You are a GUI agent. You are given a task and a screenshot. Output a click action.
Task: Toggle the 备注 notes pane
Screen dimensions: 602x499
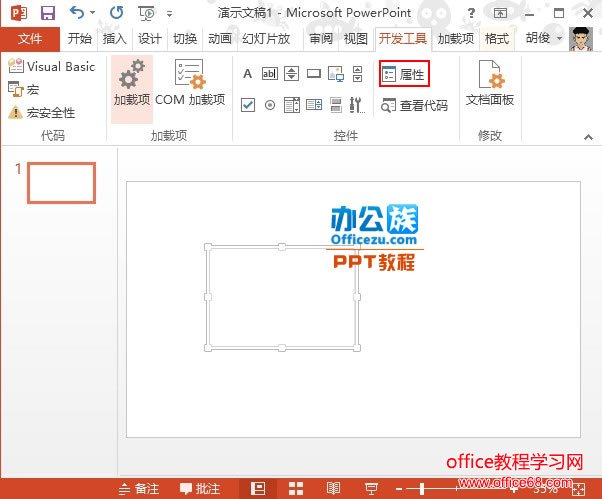pyautogui.click(x=139, y=489)
